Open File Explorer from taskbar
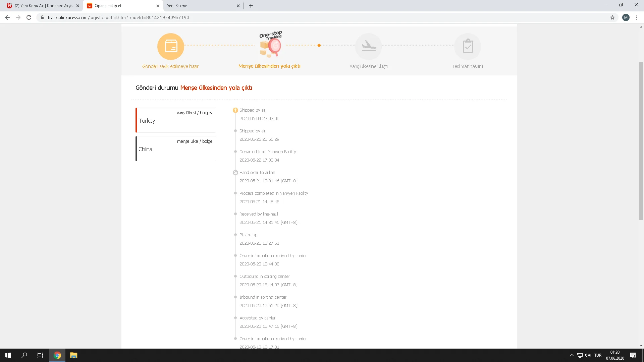This screenshot has width=644, height=362. 73,355
